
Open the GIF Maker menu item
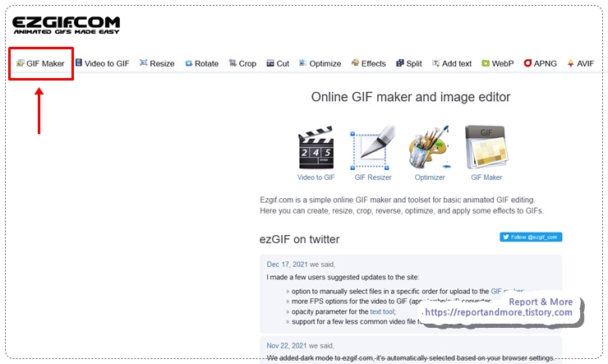(40, 63)
